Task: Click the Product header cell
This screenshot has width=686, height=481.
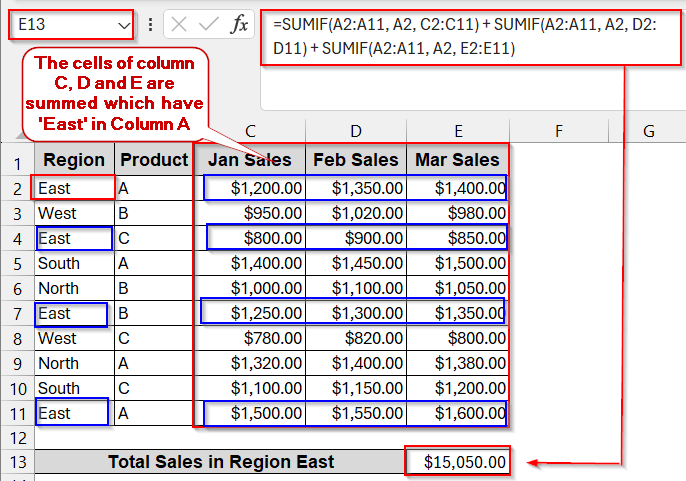Action: pyautogui.click(x=153, y=160)
